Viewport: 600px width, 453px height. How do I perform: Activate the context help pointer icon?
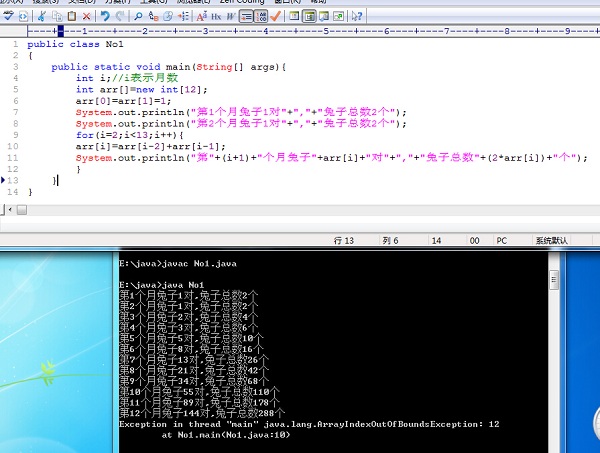coord(357,16)
